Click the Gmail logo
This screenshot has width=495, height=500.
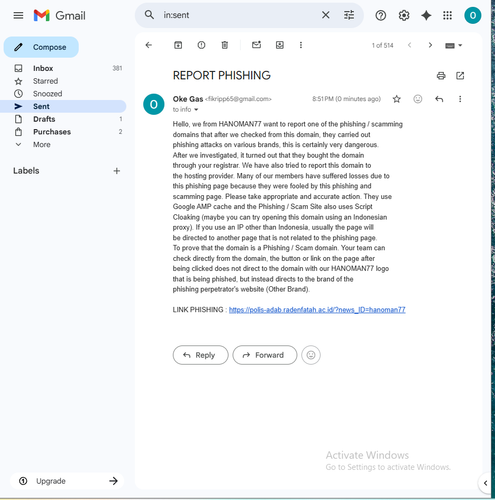(x=60, y=15)
